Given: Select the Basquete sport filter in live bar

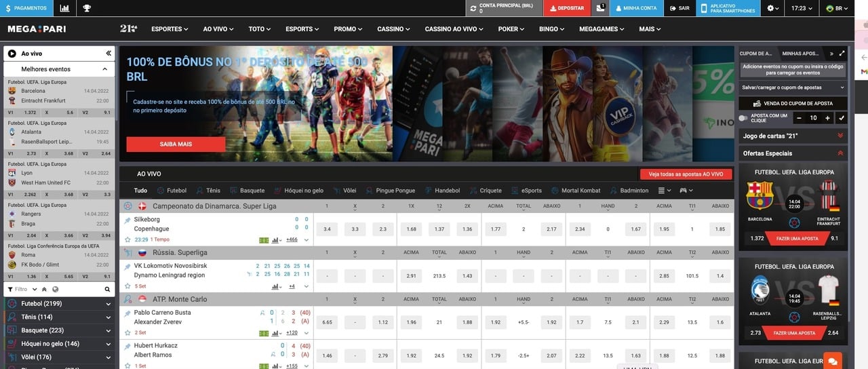Looking at the screenshot, I should 247,191.
